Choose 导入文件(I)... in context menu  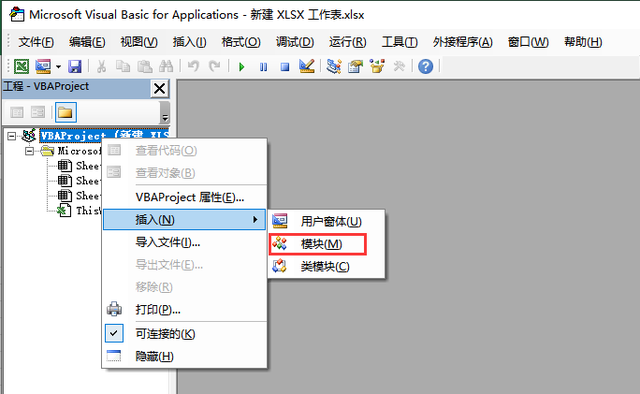coord(184,243)
